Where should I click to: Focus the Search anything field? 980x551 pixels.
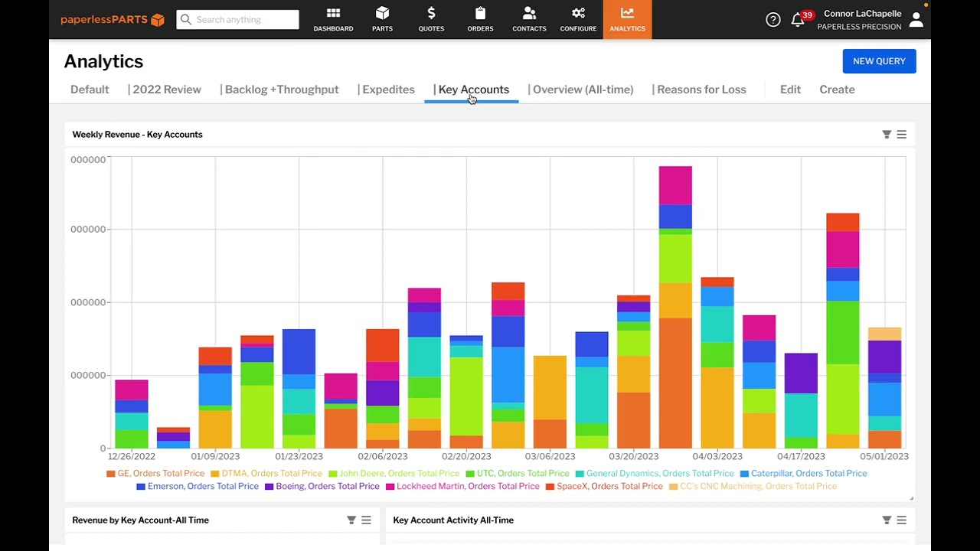[237, 19]
